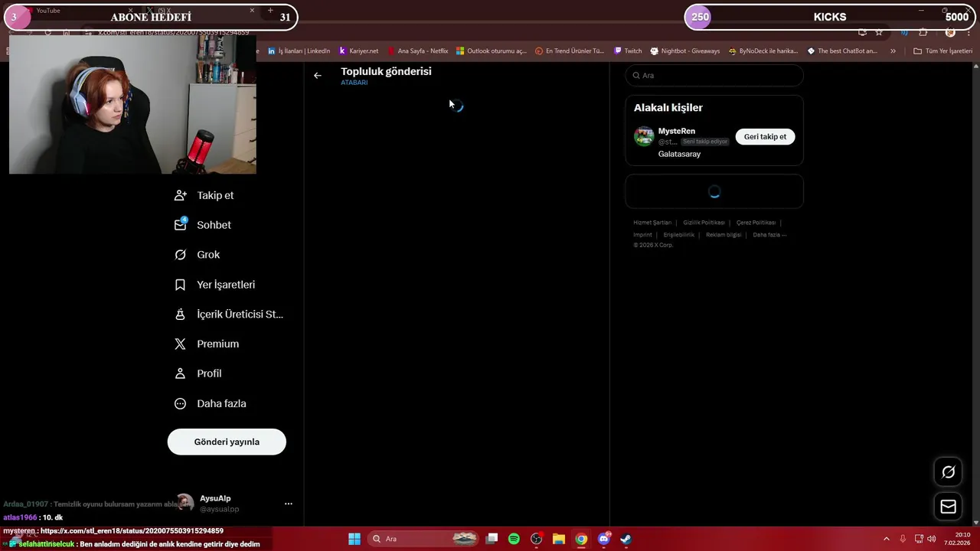Click the network icon in system tray
The image size is (980, 551).
(x=919, y=539)
